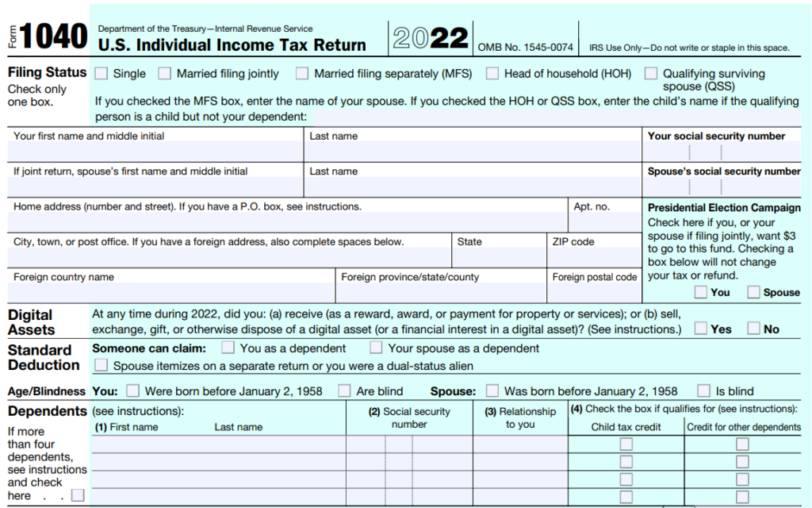
Task: Click first dependent's Social security number field
Action: (410, 444)
